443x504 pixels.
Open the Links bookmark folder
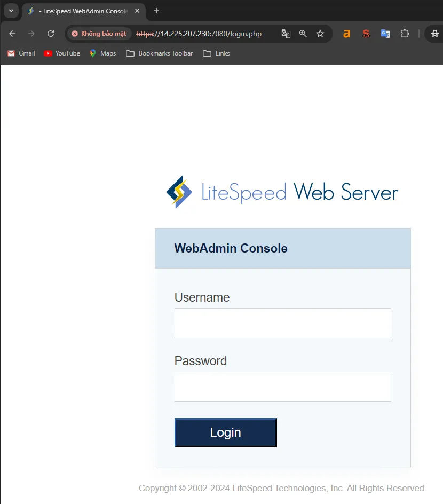click(x=217, y=53)
